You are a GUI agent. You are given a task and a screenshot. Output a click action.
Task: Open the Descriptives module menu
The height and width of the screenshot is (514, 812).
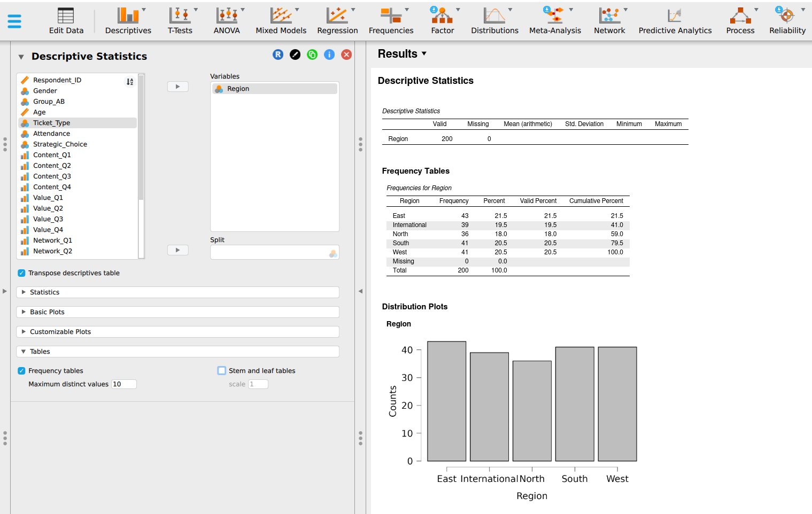click(128, 21)
